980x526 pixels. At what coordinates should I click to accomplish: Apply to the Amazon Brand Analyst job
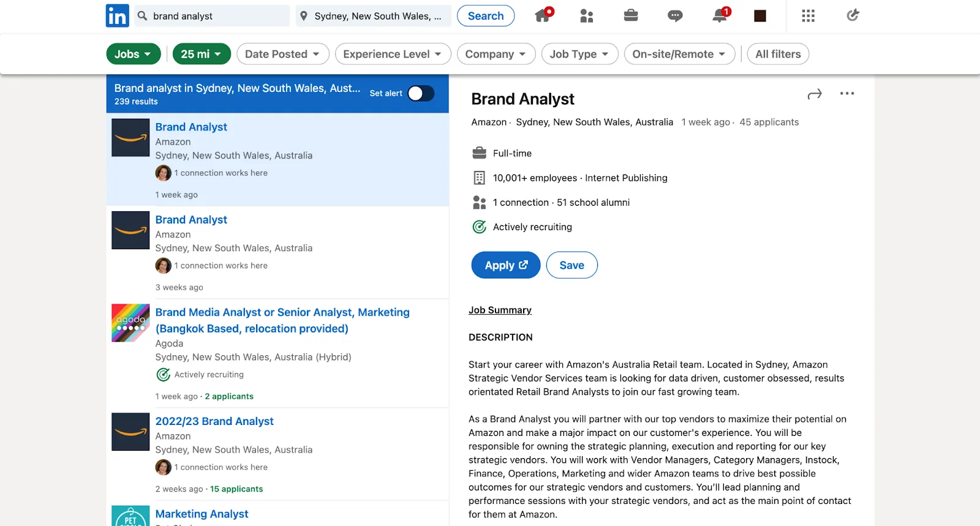pos(505,265)
